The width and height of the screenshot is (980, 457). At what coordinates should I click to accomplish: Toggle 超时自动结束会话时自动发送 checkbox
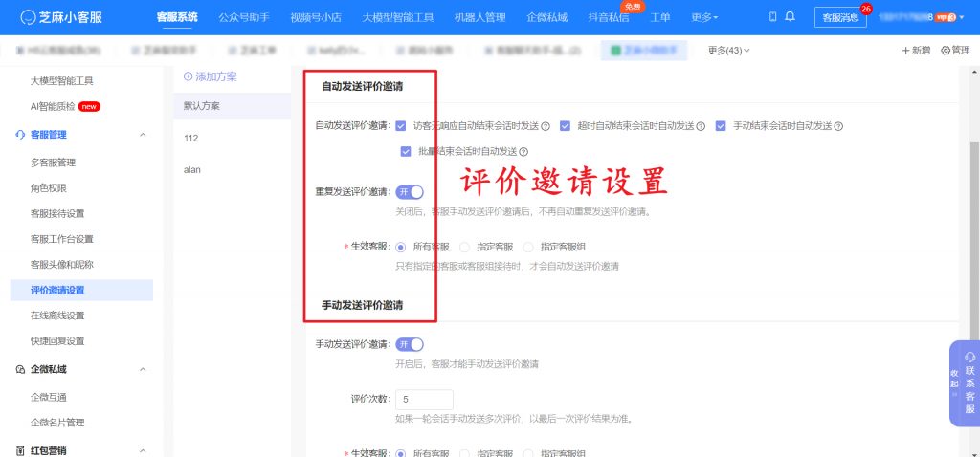point(565,126)
